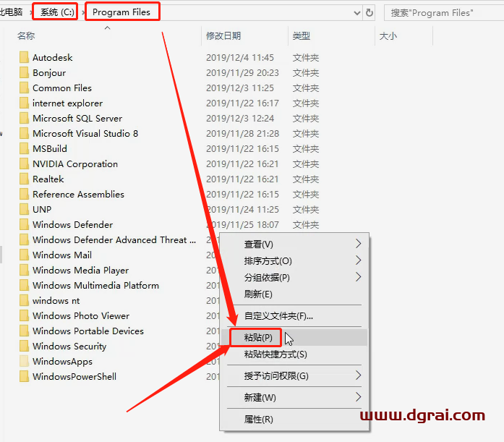Click the 系统 (C:) breadcrumb

coord(55,12)
